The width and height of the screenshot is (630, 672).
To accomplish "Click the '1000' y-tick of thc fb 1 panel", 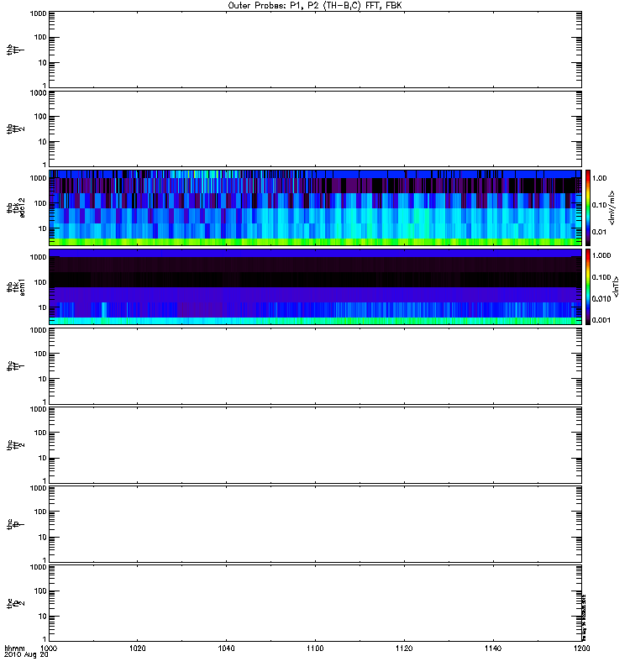I will (38, 488).
